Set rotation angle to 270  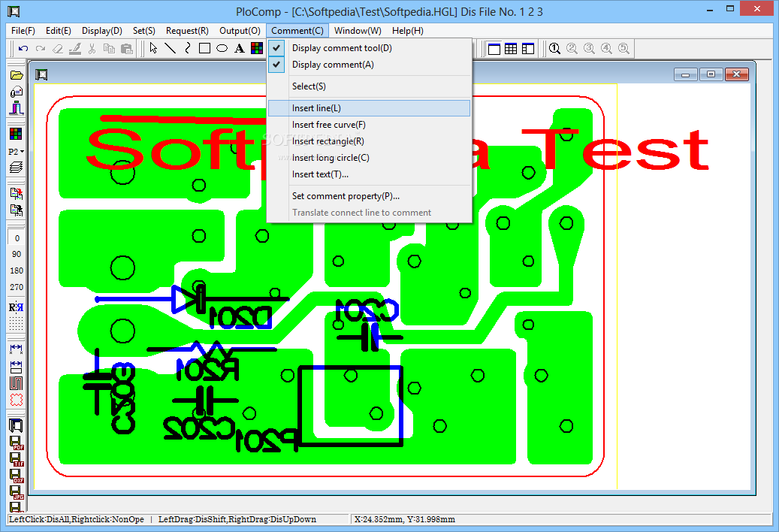(17, 287)
